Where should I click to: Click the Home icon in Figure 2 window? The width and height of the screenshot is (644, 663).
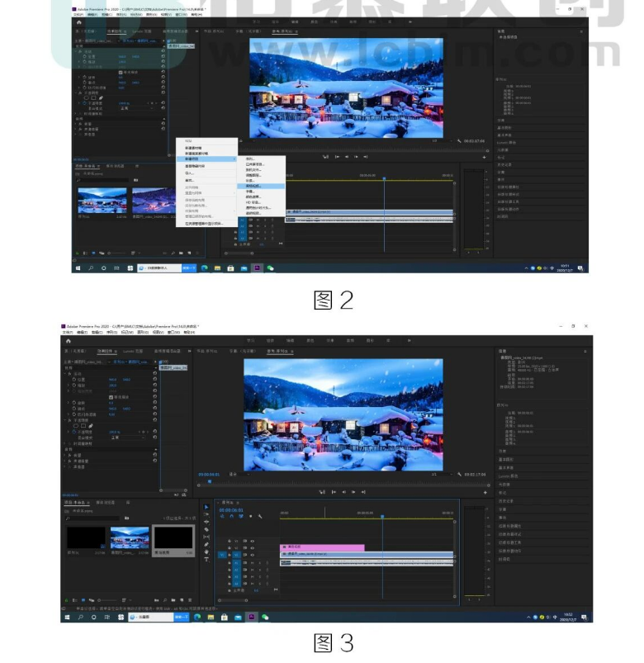pos(79,22)
